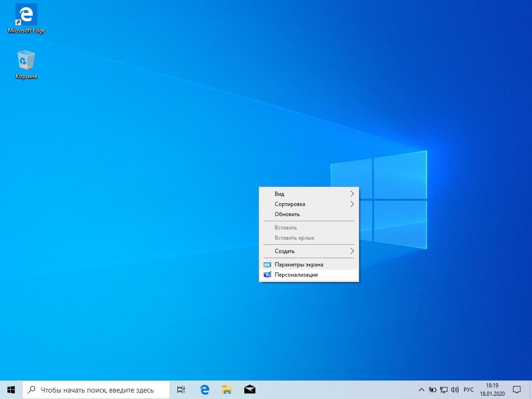Click the taskbar search box
Viewport: 532px width, 399px height.
pyautogui.click(x=96, y=390)
